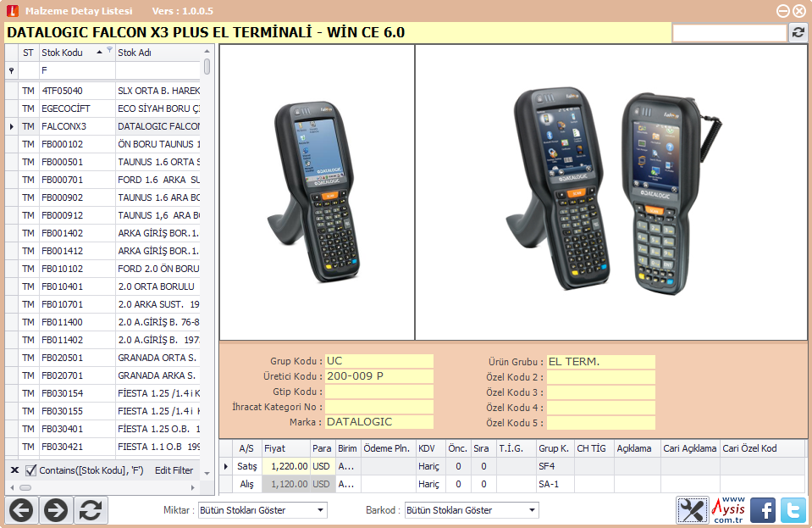Click the top search input field

pyautogui.click(x=729, y=33)
